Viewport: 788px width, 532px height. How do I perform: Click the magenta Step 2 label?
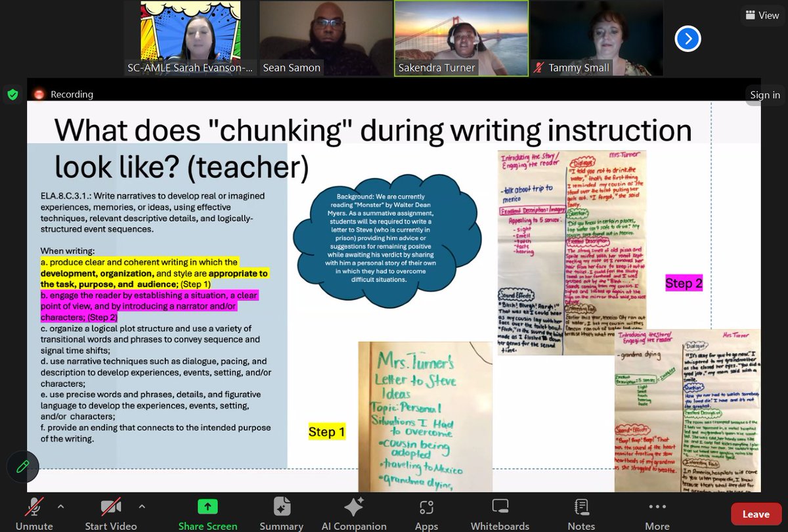(x=684, y=284)
